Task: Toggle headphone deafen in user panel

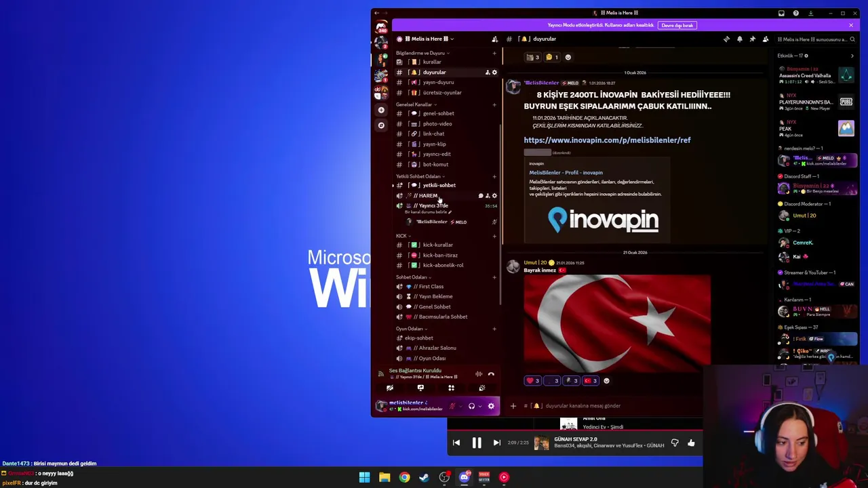Action: (x=471, y=406)
